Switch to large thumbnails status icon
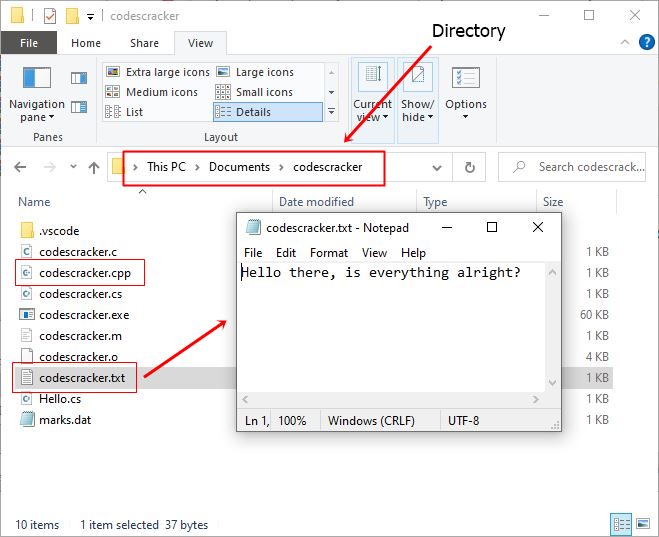The image size is (659, 537). pyautogui.click(x=643, y=524)
